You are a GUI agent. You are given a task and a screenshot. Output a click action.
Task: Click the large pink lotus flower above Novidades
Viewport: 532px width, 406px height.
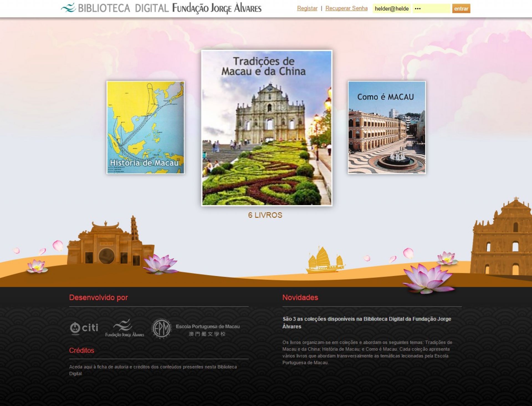pyautogui.click(x=428, y=278)
